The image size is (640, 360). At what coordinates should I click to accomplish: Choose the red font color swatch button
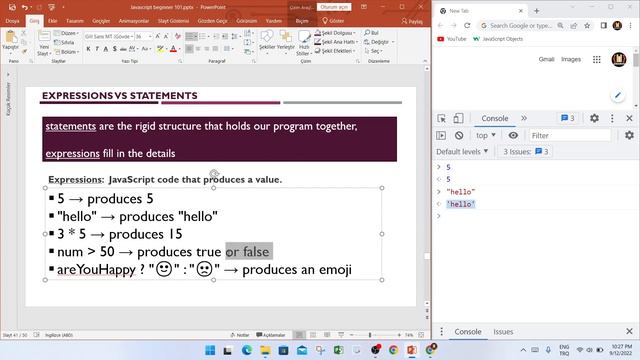173,49
